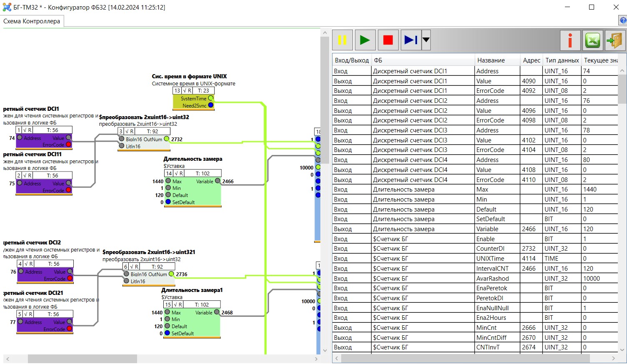Toggle the √ R box on block 13
This screenshot has height=364, width=627.
tap(187, 91)
